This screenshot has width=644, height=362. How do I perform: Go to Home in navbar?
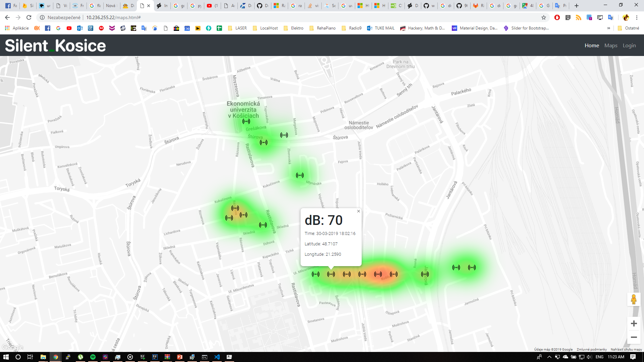[x=592, y=46]
